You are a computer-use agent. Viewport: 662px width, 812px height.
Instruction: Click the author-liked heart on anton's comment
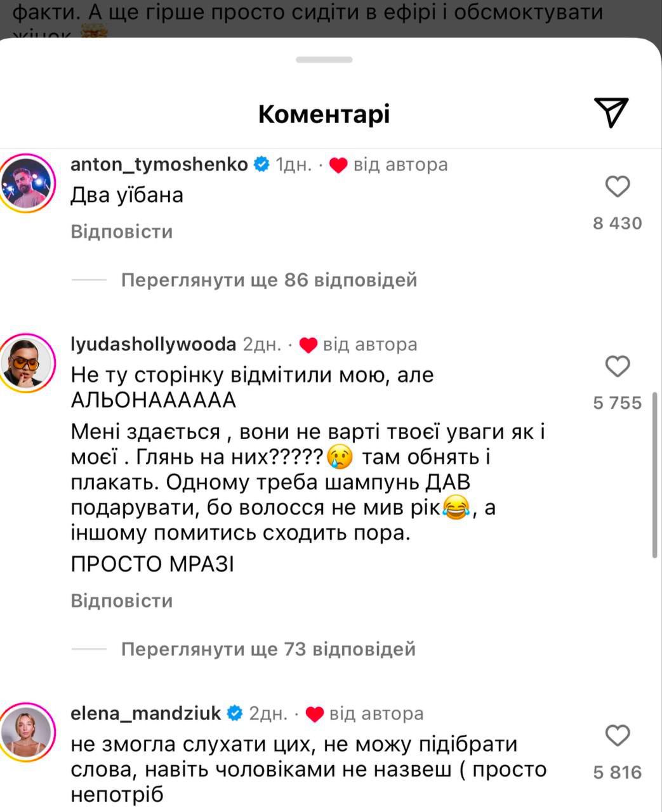pyautogui.click(x=339, y=166)
